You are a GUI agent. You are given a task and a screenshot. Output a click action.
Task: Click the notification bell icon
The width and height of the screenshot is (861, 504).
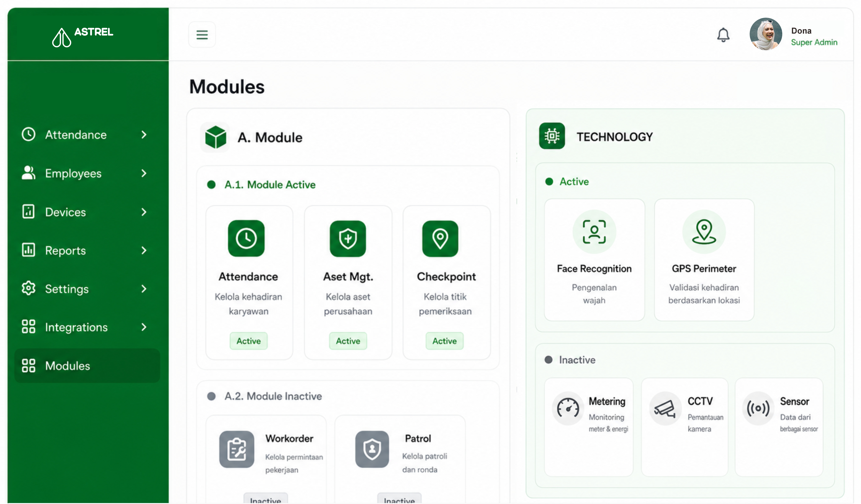coord(723,35)
